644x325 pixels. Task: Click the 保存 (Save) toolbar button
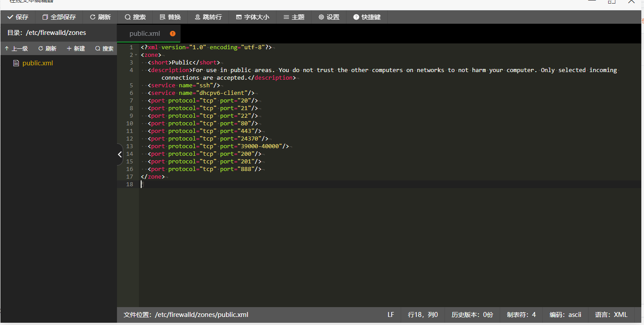tap(18, 17)
